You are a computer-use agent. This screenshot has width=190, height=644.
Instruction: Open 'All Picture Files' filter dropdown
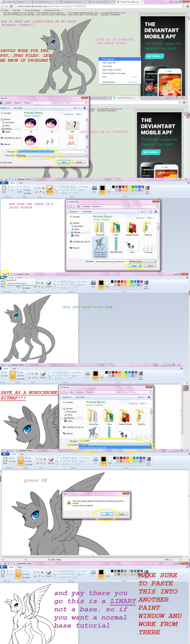[x=143, y=261]
